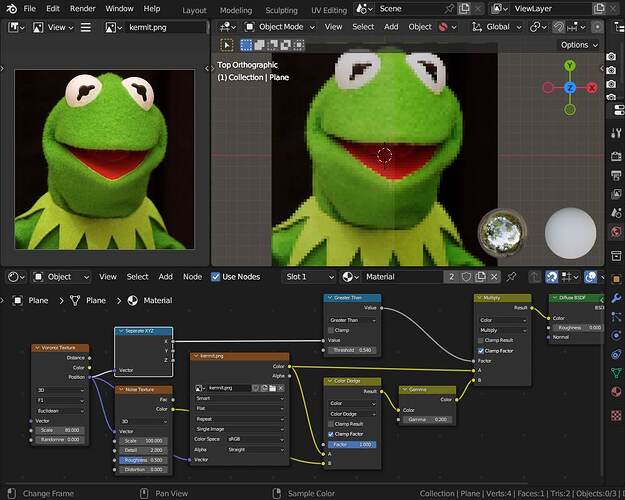
Task: Click the Material name field in node editor
Action: click(x=402, y=277)
